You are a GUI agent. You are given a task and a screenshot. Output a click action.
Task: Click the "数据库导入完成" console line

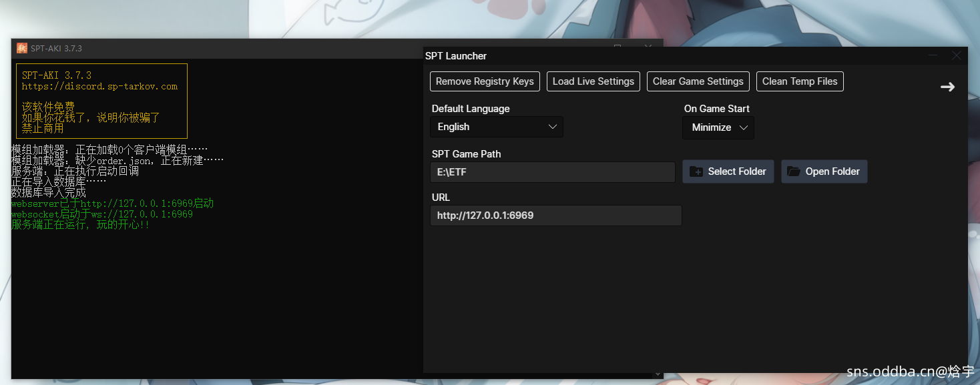[x=49, y=193]
